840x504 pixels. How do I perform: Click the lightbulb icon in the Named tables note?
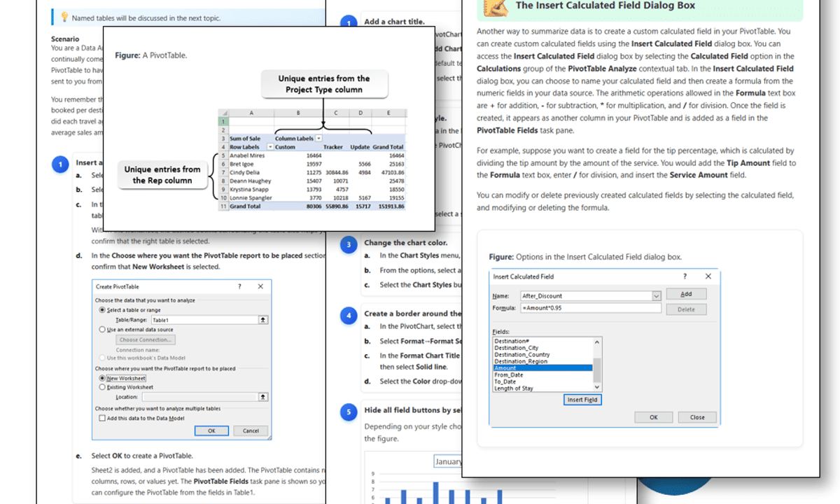click(x=64, y=17)
